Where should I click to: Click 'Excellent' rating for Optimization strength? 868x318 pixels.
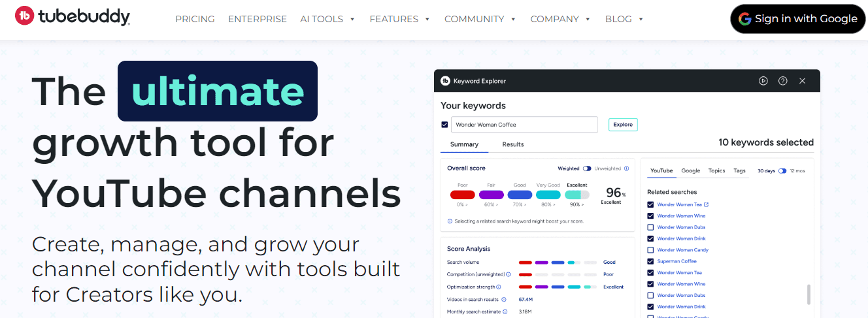614,287
